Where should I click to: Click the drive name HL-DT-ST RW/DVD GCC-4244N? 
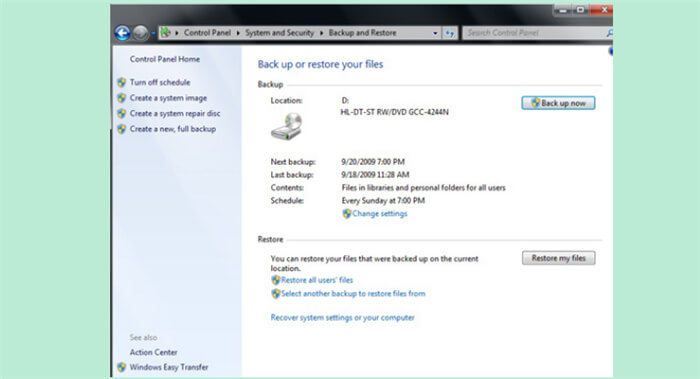395,112
